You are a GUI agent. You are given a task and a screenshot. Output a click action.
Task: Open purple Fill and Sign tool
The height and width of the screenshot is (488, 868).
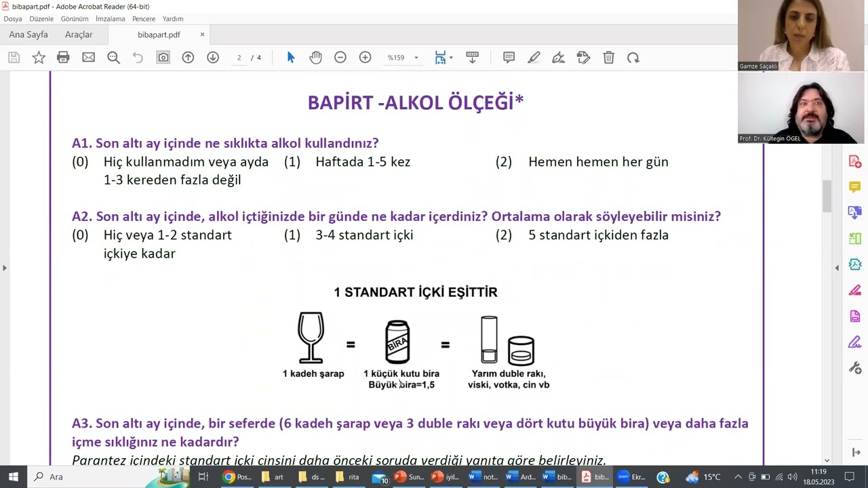[x=855, y=342]
